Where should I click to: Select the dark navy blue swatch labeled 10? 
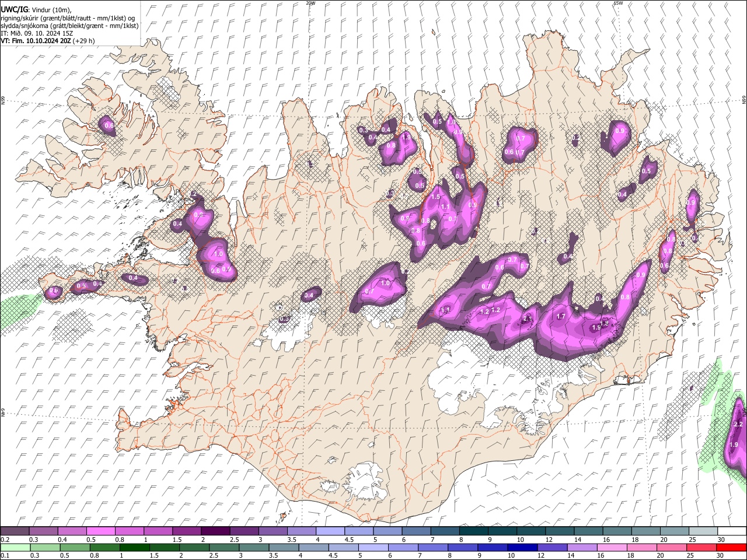click(x=522, y=547)
